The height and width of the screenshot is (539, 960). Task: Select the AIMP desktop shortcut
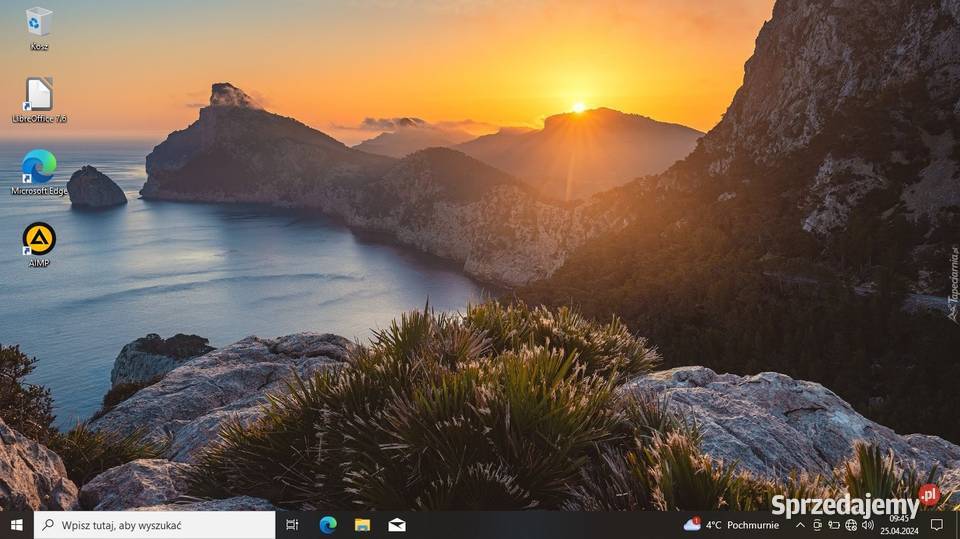(x=39, y=244)
